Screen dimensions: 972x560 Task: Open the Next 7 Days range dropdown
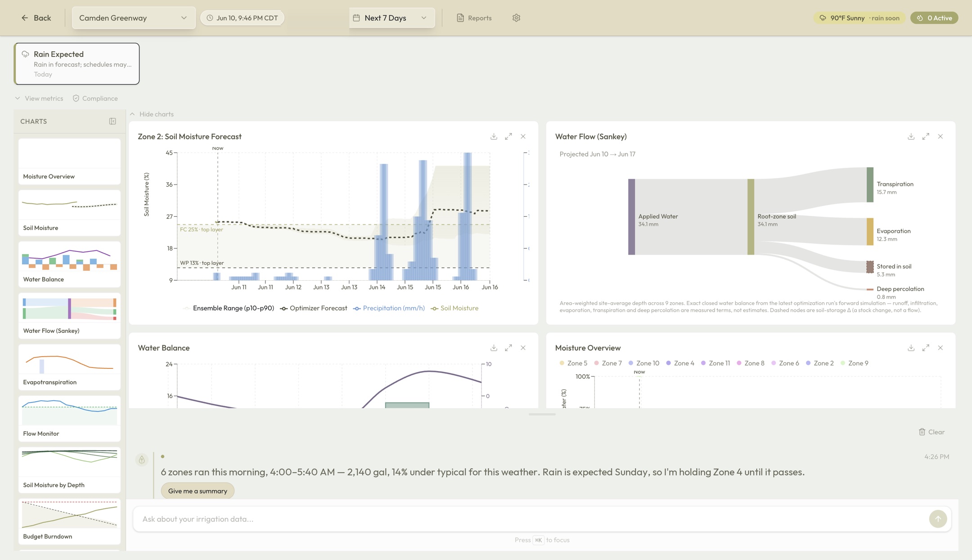(391, 18)
